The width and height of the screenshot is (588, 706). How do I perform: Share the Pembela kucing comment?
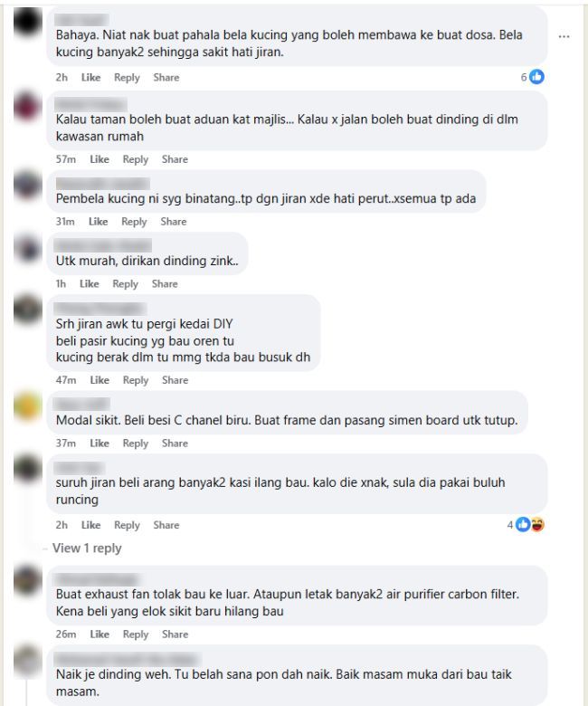coord(173,222)
